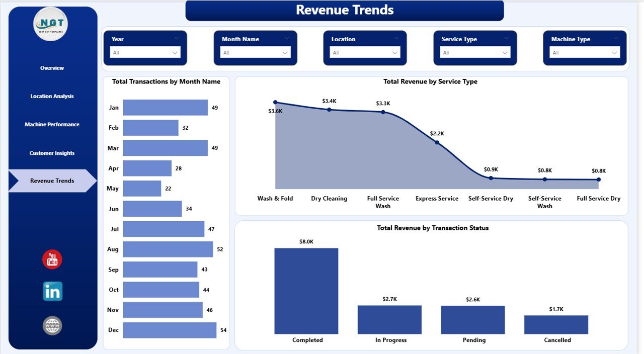View the Customer Insights page

[52, 152]
